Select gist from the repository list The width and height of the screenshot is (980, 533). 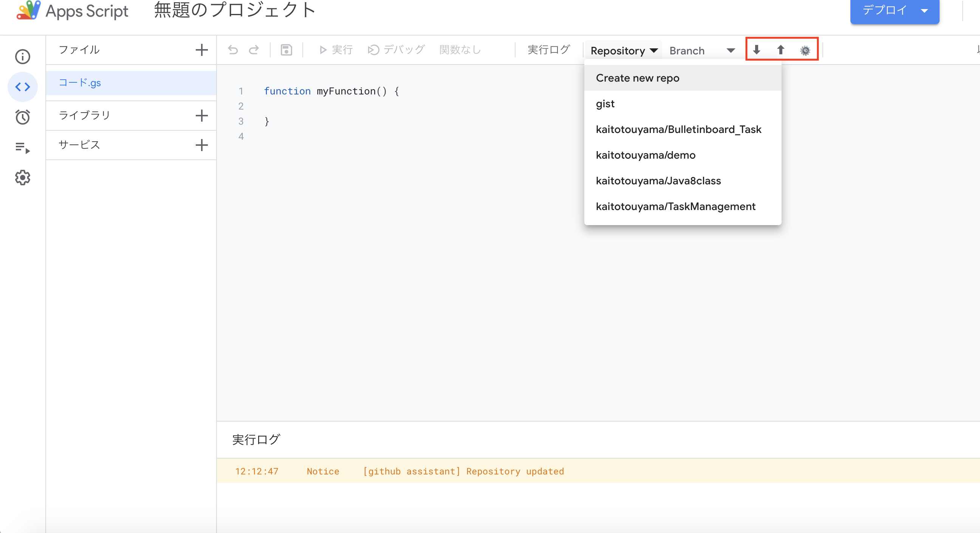[x=605, y=104]
